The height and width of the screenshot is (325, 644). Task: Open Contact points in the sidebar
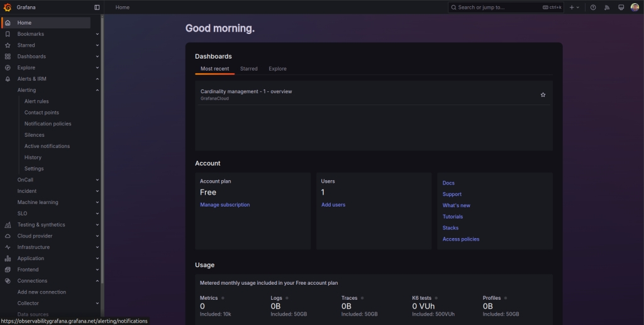[42, 113]
